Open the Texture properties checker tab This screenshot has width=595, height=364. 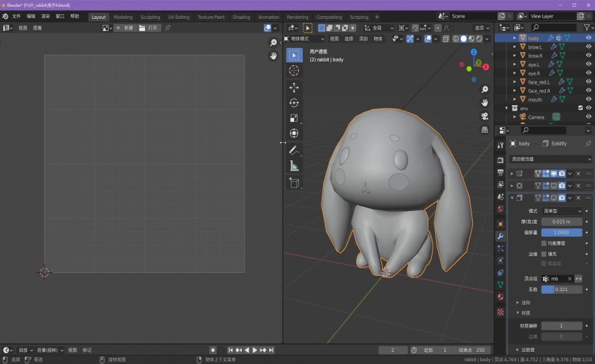[501, 311]
